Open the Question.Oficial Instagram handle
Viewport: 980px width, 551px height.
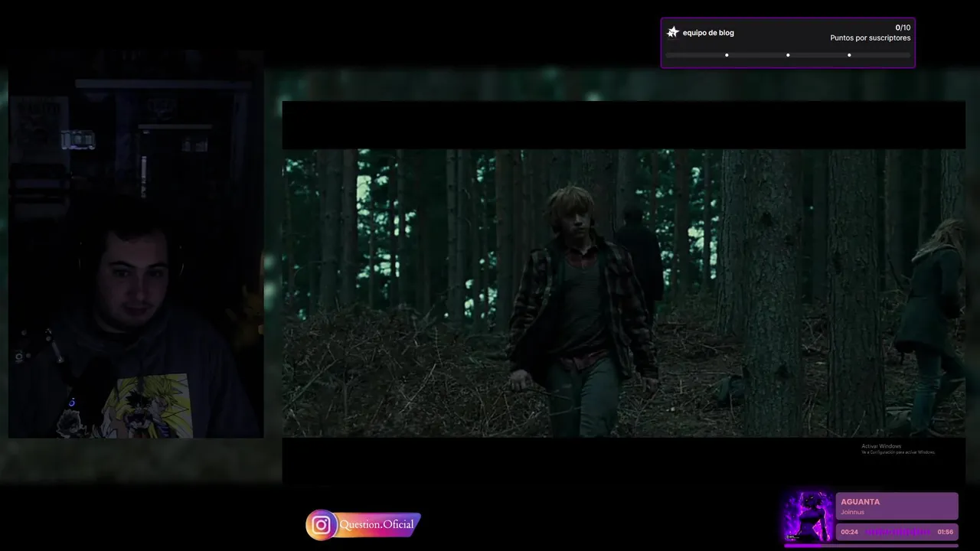(x=377, y=524)
